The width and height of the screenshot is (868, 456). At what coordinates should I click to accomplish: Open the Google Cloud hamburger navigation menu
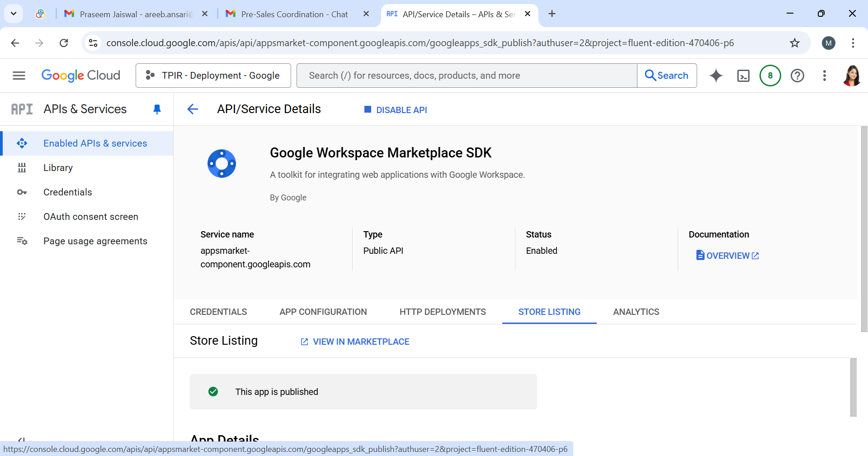pyautogui.click(x=19, y=76)
